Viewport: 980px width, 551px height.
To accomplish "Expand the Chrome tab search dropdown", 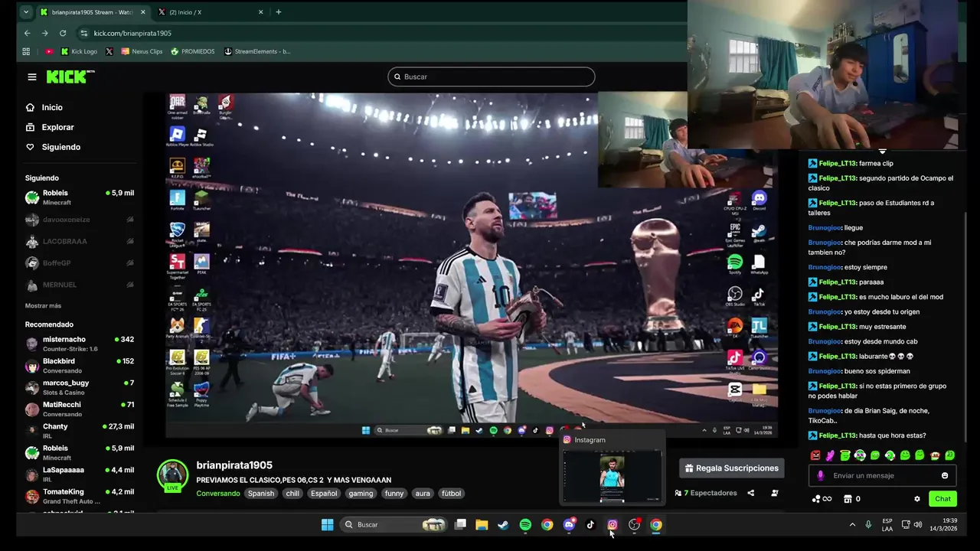I will pos(27,12).
